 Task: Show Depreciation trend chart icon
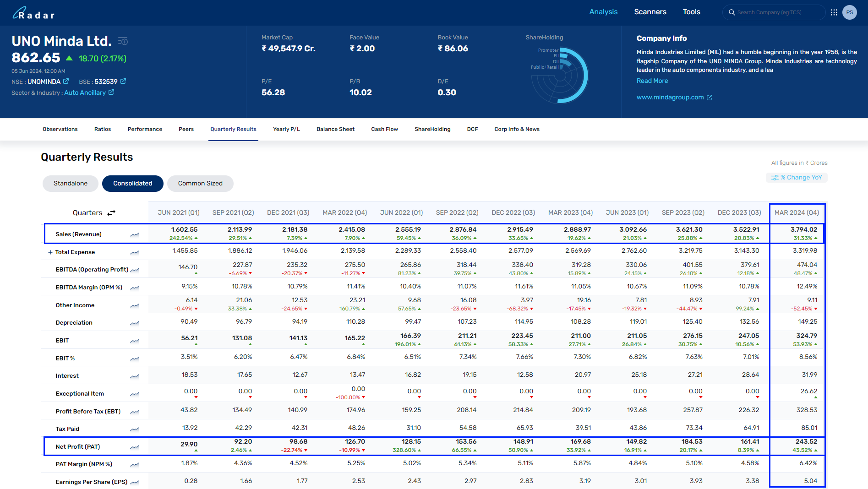135,323
